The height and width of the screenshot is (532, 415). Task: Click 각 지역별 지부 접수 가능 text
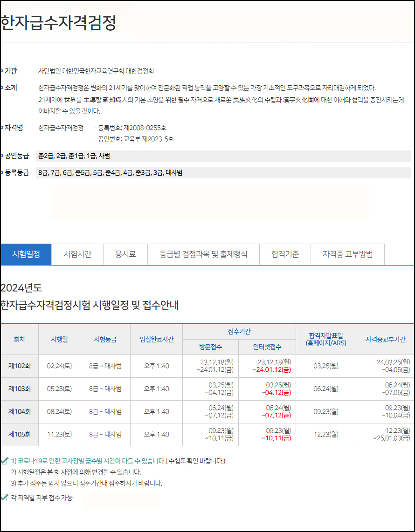click(x=42, y=498)
